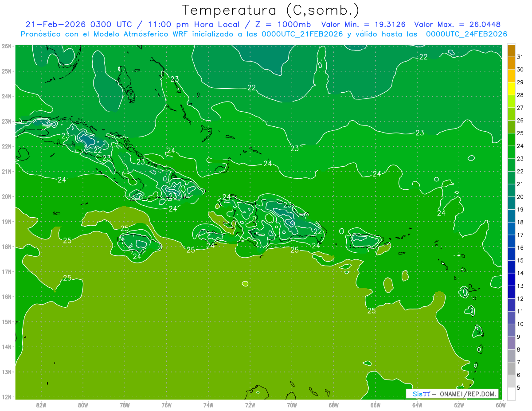This screenshot has height=411, width=532.
Task: Click the 68W longitude axis label
Action: 334,405
